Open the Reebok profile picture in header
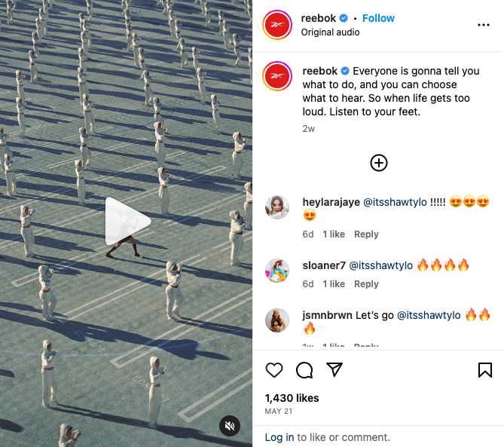 pyautogui.click(x=277, y=25)
